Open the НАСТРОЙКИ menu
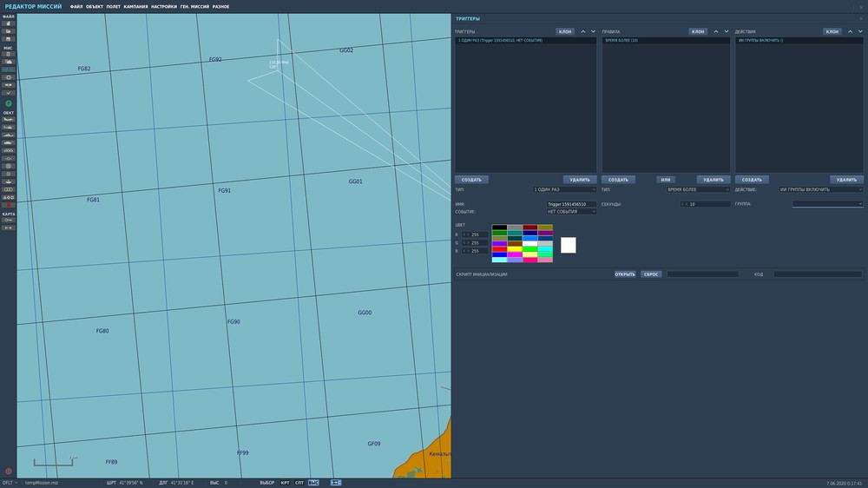This screenshot has height=488, width=868. click(164, 7)
